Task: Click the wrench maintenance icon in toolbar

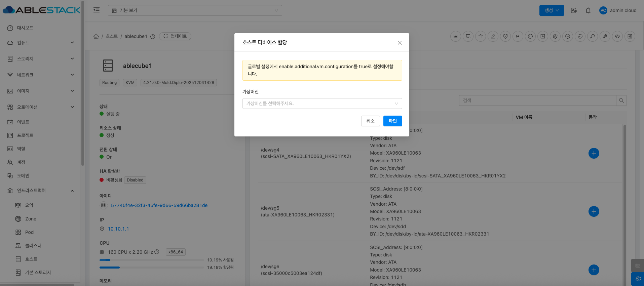Action: 605,36
